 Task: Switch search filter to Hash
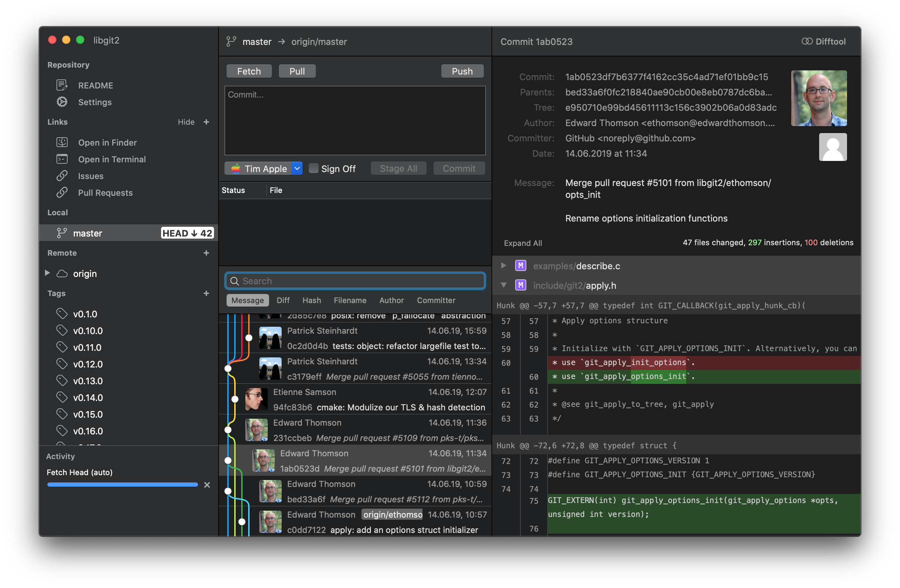coord(312,300)
